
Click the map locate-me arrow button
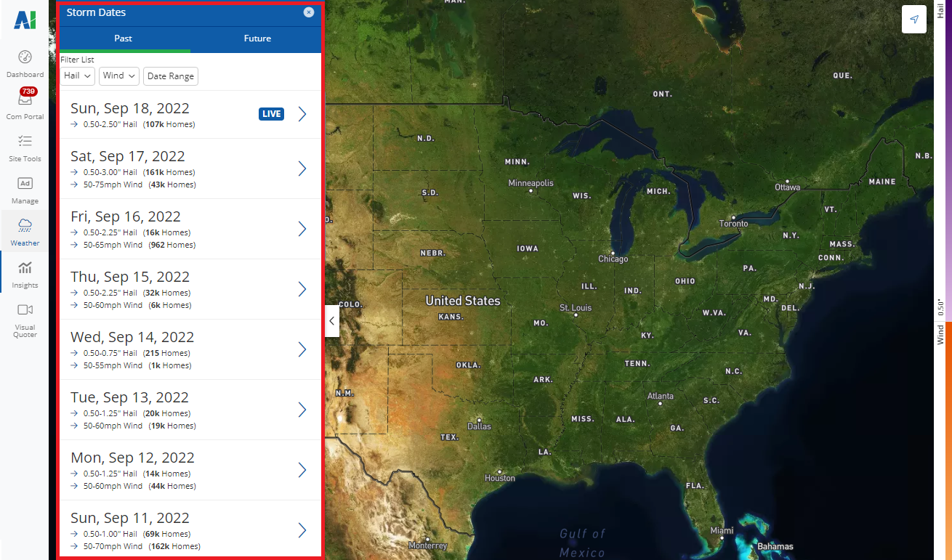[913, 20]
